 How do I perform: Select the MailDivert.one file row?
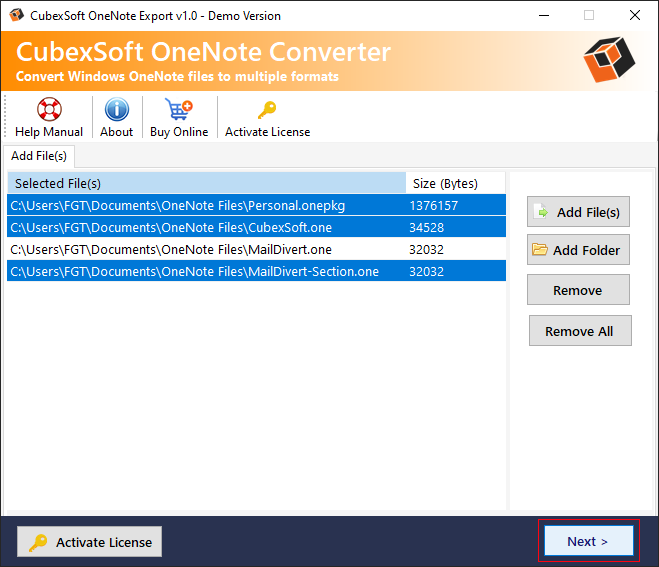pos(256,249)
